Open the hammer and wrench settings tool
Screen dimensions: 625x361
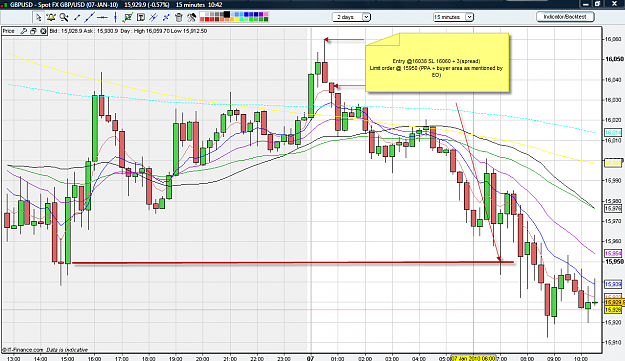(192, 17)
